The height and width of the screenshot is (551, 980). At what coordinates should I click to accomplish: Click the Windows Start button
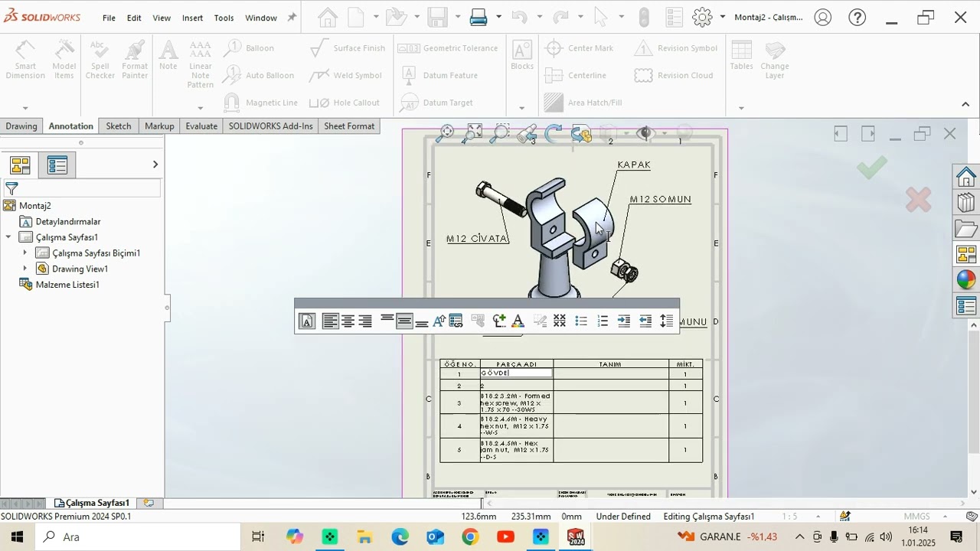[17, 537]
